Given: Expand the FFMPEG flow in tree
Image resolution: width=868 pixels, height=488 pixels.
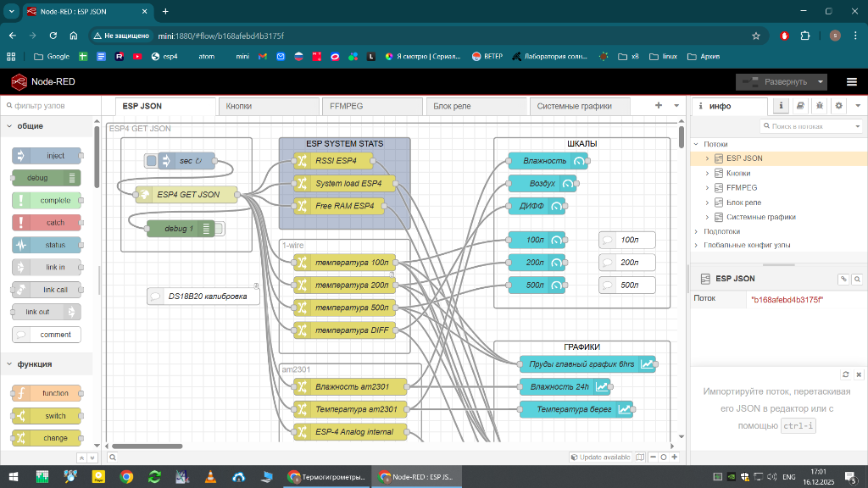Looking at the screenshot, I should (x=707, y=187).
